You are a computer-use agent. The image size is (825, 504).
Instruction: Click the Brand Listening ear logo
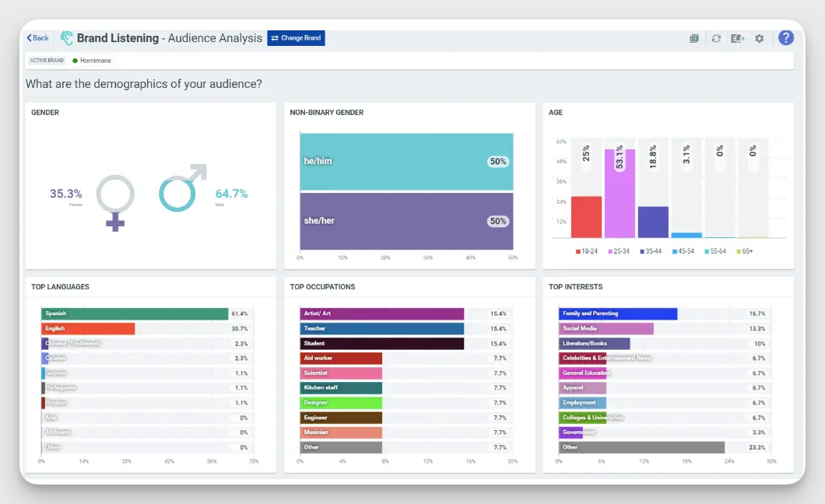pyautogui.click(x=67, y=38)
